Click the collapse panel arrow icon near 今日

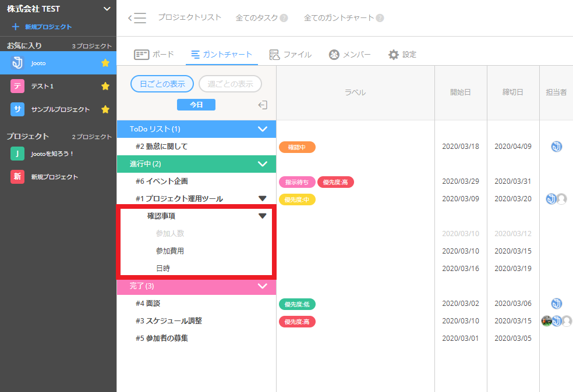click(x=263, y=105)
